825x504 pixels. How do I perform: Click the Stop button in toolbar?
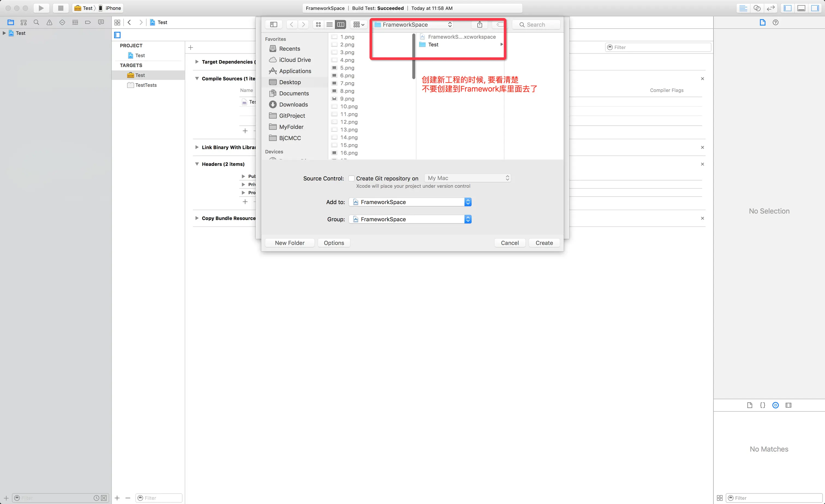pyautogui.click(x=61, y=8)
